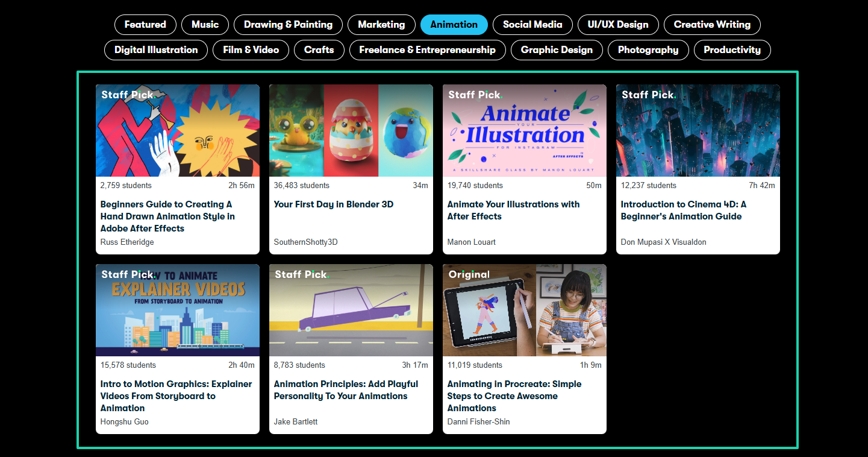Open Intro to Motion Graphics title
868x457 pixels.
tap(176, 396)
